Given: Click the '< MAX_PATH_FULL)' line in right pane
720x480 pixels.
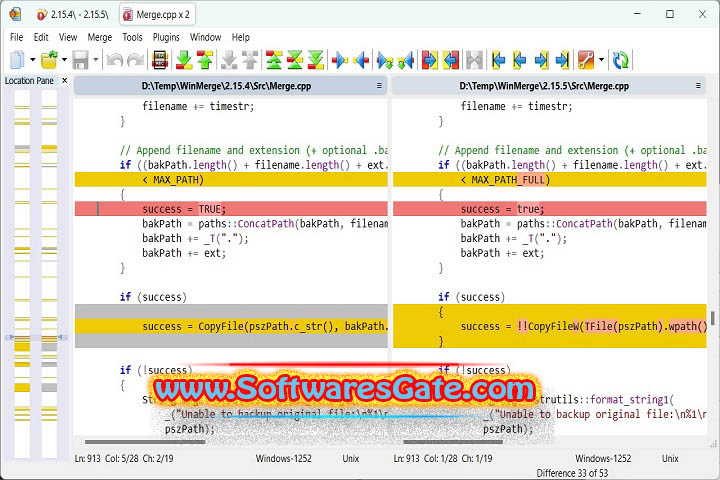Looking at the screenshot, I should point(550,180).
